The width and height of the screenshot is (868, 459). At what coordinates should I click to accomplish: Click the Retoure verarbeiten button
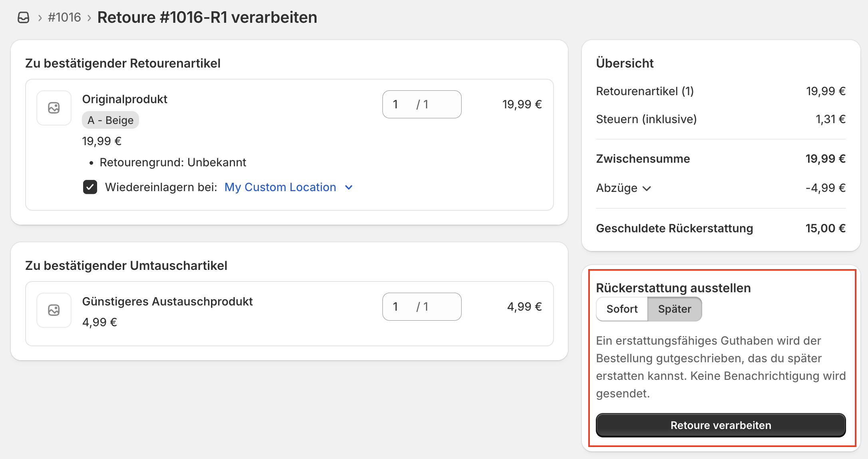point(721,425)
